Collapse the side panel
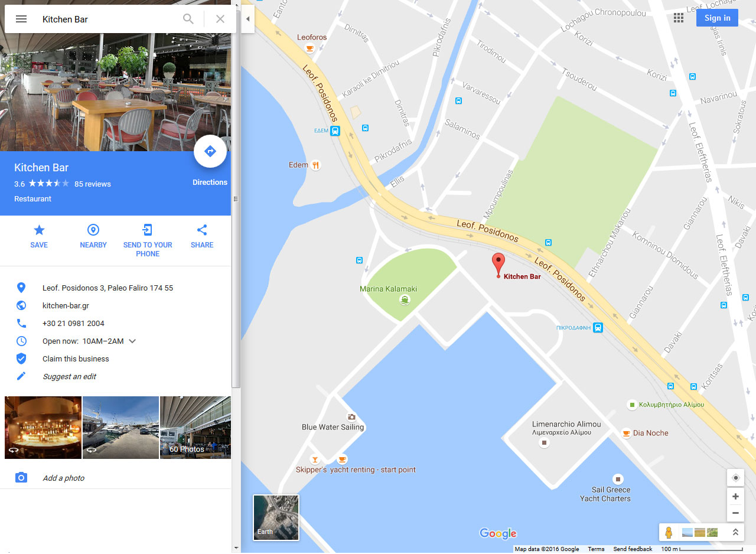 pyautogui.click(x=247, y=19)
